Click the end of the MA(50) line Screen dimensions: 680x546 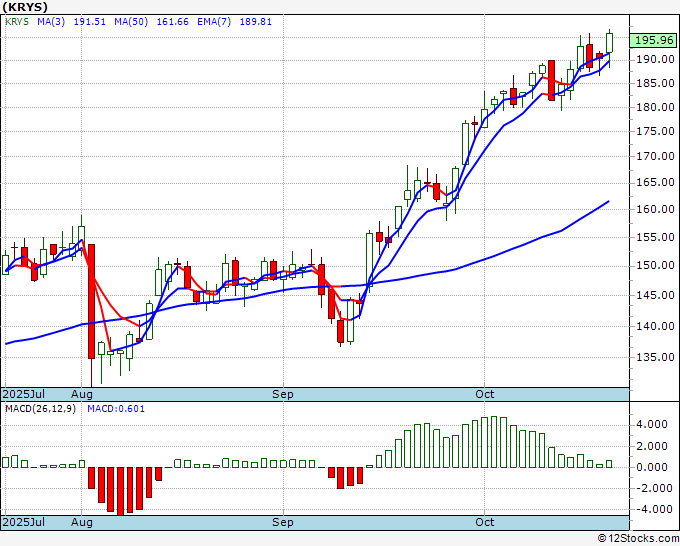[x=609, y=201]
